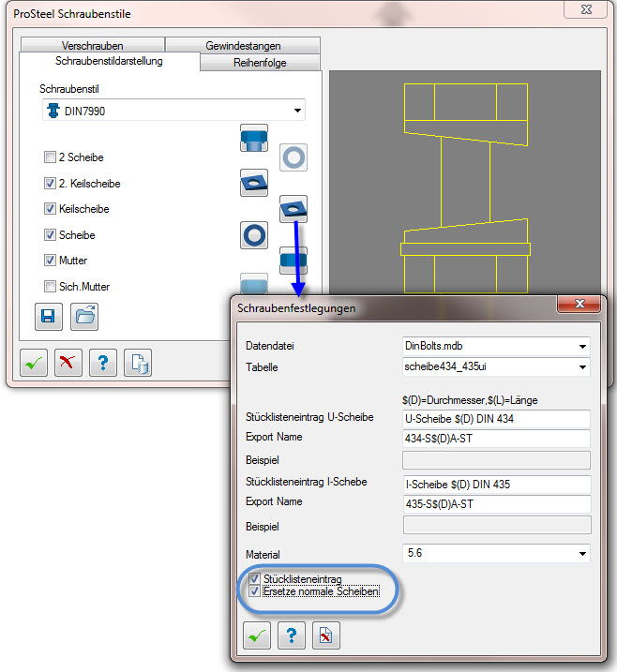
Task: Click the bolt head icon button
Action: pyautogui.click(x=254, y=138)
